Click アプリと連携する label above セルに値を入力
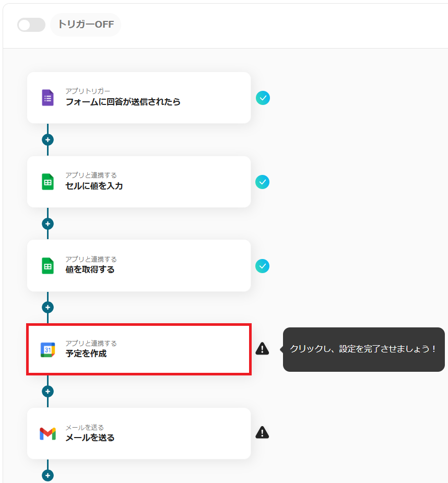Viewport: 448px width, 483px height. tap(91, 175)
